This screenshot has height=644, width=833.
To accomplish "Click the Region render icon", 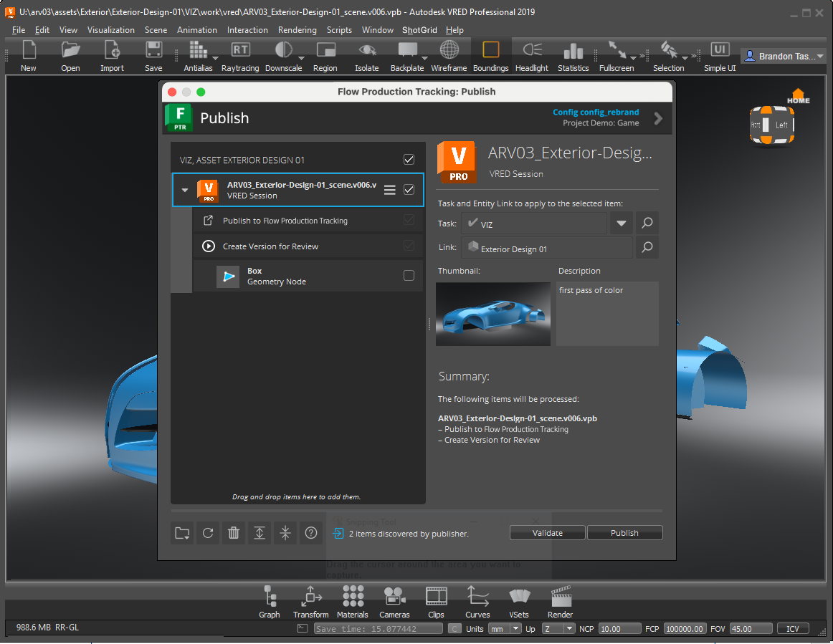I will click(325, 56).
